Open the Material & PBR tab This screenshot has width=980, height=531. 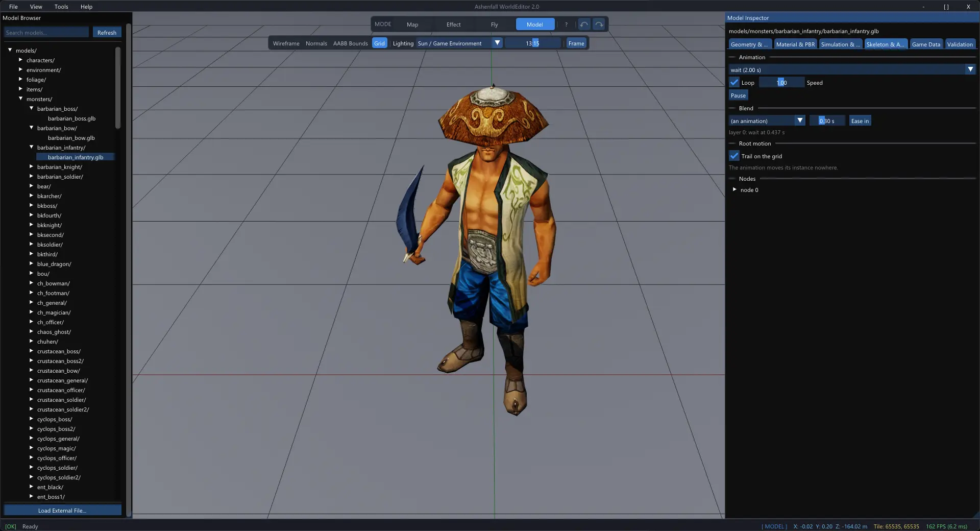pos(795,44)
